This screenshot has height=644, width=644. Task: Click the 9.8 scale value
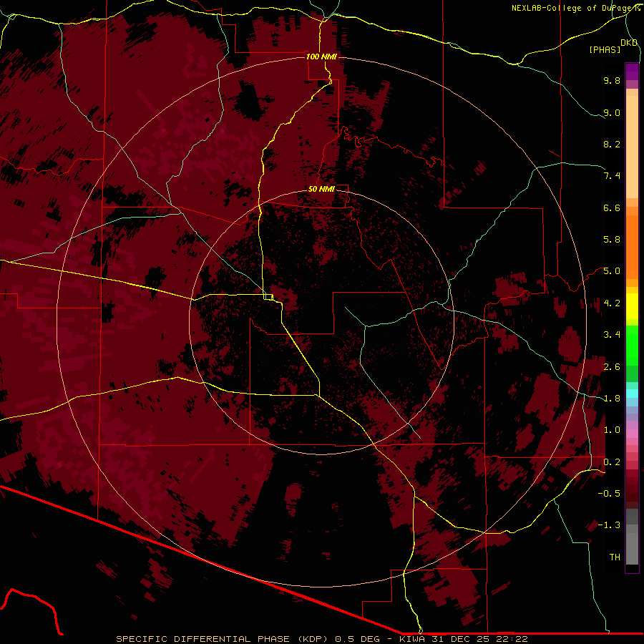(612, 80)
